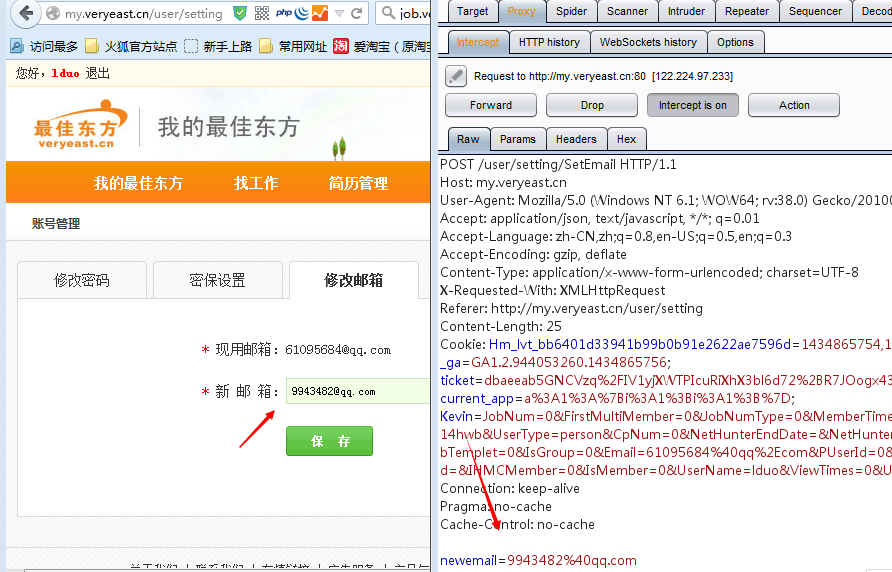This screenshot has height=572, width=892.
Task: Click the php icon in address bar
Action: coord(283,13)
